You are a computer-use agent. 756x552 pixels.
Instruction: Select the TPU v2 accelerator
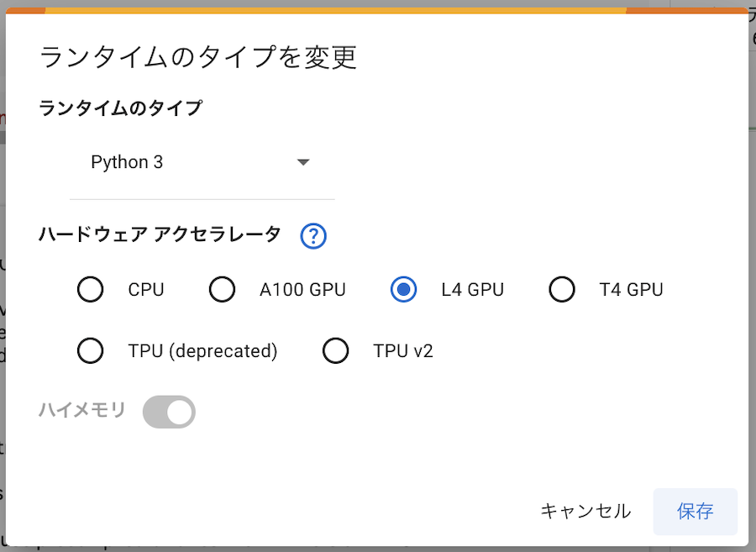[x=335, y=350]
